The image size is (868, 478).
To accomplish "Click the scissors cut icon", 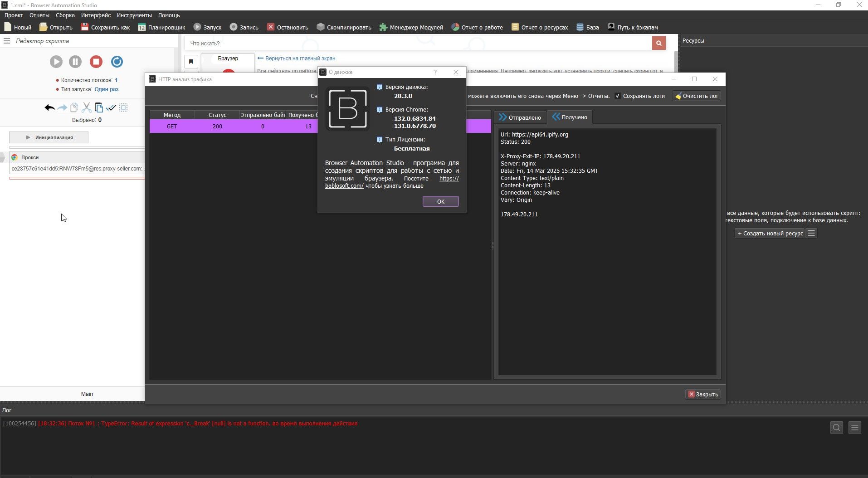I will 86,108.
